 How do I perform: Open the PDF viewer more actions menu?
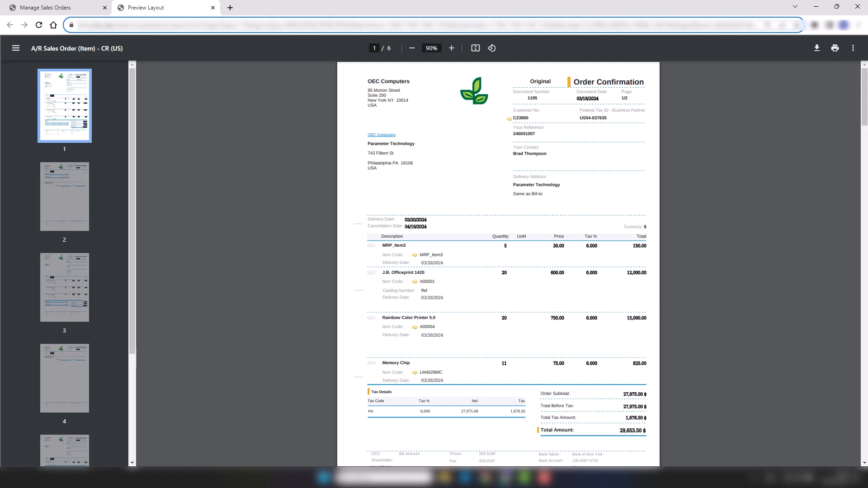(853, 48)
